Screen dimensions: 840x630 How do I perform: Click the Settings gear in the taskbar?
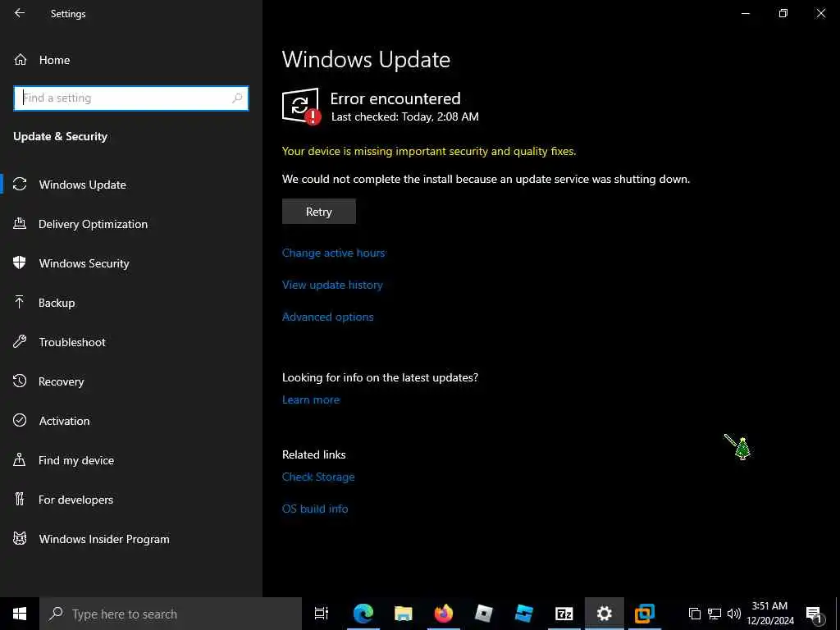[x=605, y=614]
